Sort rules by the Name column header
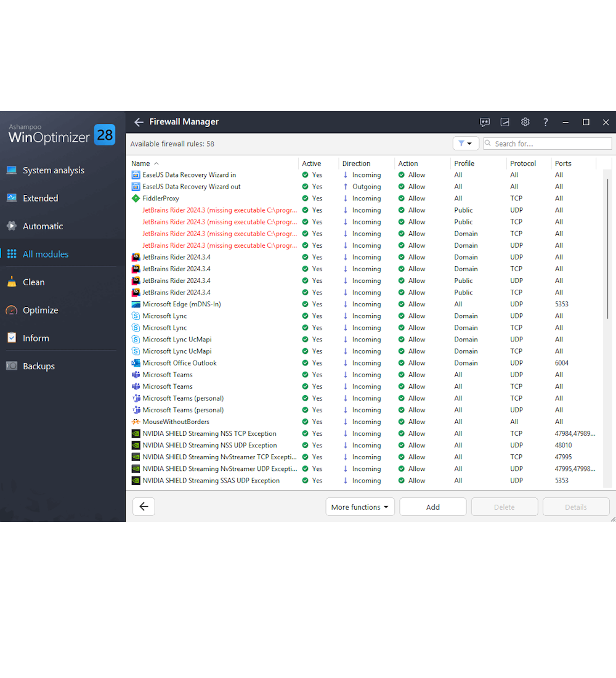Image resolution: width=616 pixels, height=678 pixels. click(x=141, y=163)
